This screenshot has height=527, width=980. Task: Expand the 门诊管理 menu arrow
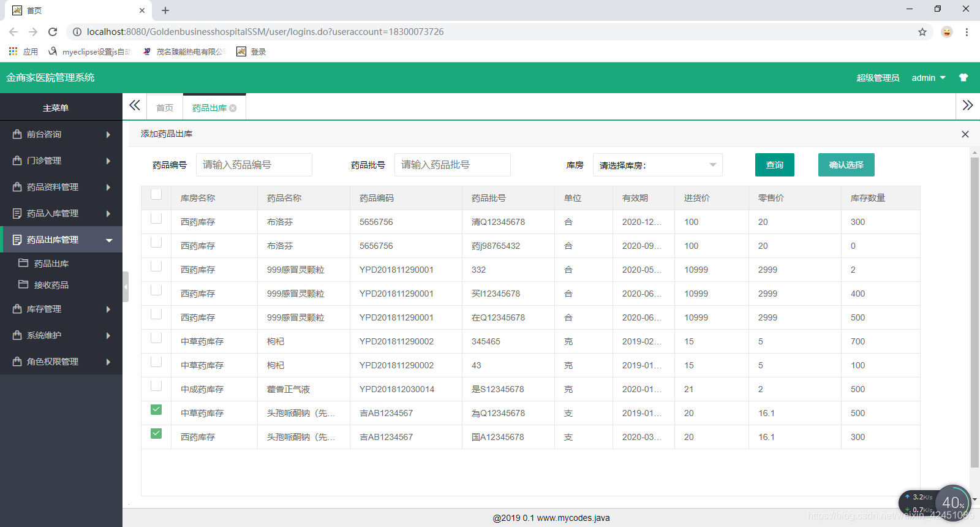coord(108,161)
